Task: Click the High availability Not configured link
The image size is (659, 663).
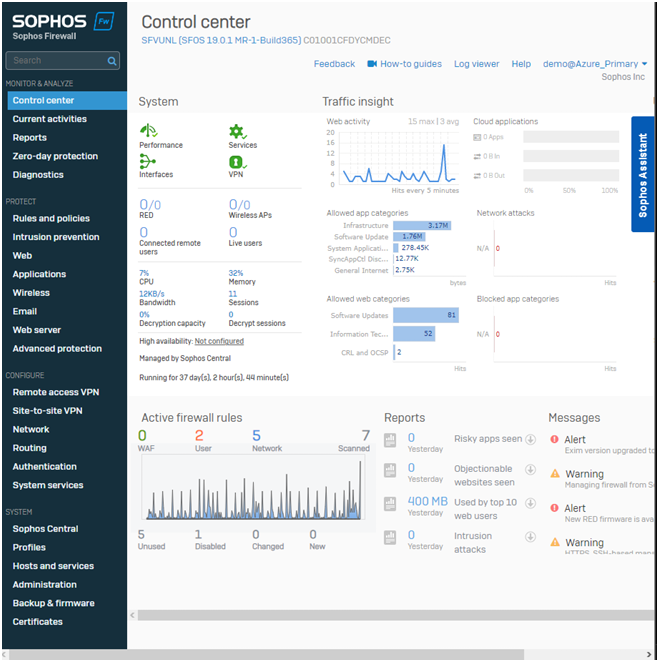Action: click(219, 341)
